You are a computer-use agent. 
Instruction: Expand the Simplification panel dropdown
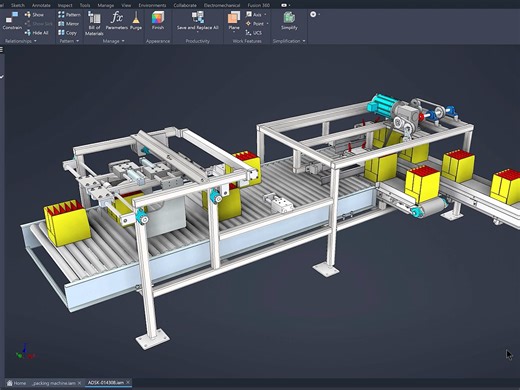pyautogui.click(x=304, y=41)
